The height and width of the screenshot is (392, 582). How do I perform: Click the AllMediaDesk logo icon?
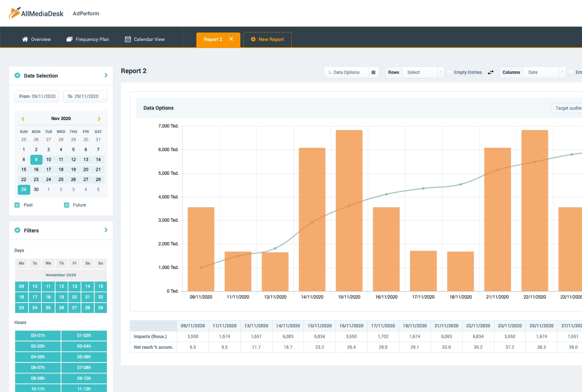(x=15, y=13)
